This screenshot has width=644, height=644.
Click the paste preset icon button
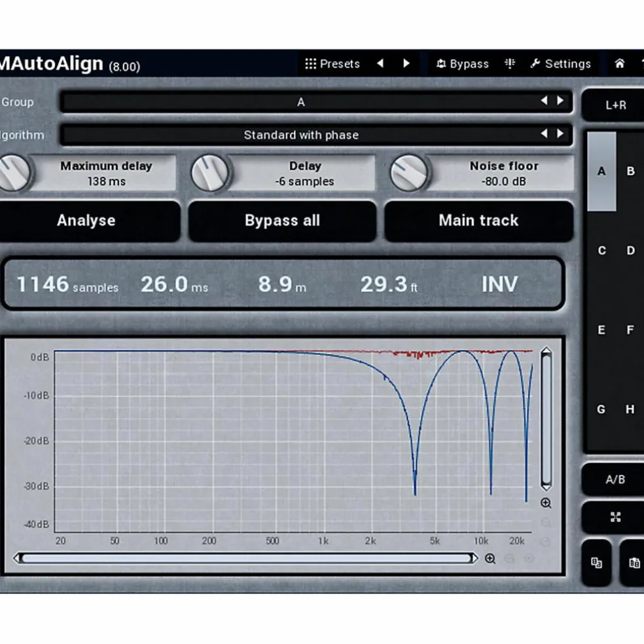click(632, 563)
